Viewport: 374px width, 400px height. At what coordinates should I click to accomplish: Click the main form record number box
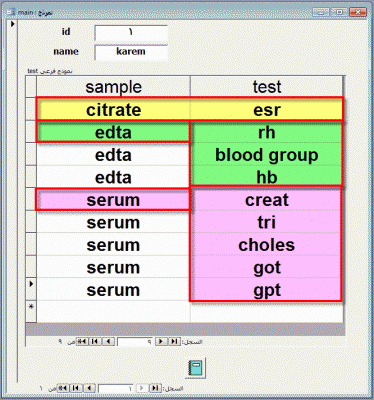pos(116,388)
